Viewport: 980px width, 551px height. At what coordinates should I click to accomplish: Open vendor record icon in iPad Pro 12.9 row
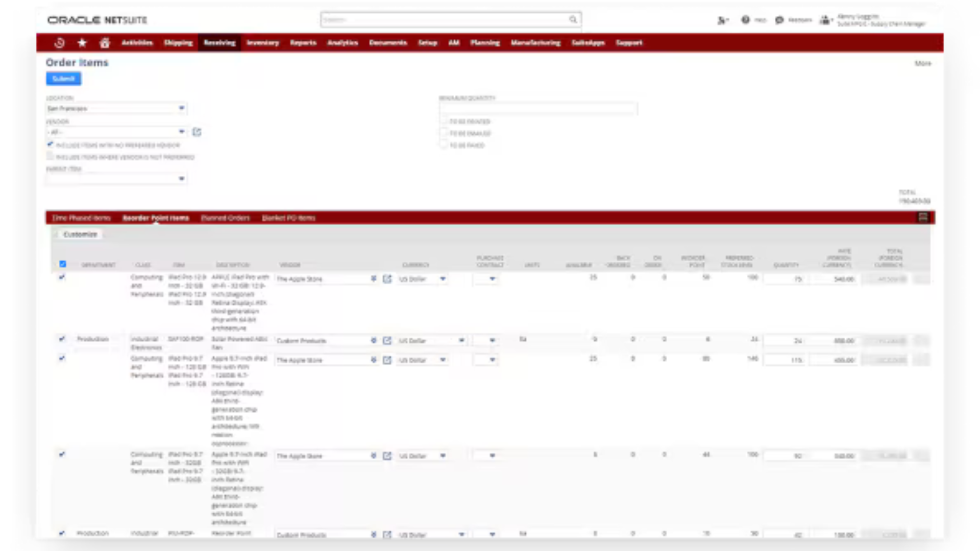387,279
